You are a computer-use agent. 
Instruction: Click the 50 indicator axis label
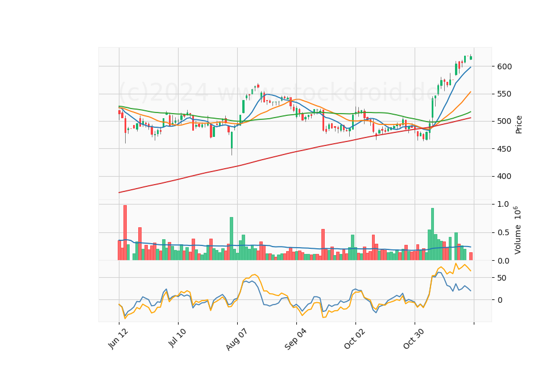click(502, 278)
